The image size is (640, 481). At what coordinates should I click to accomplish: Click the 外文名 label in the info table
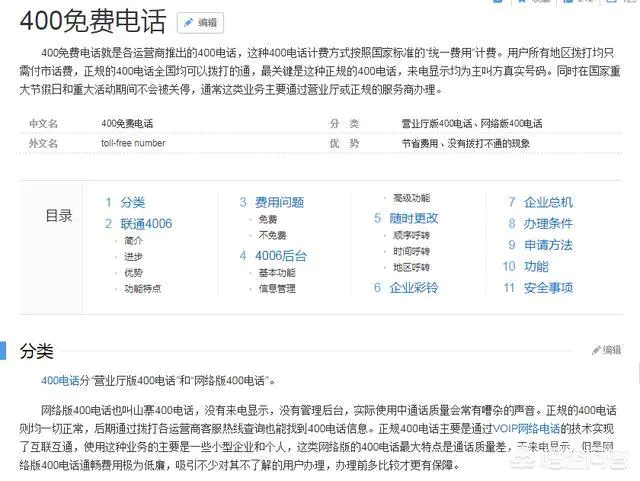point(43,143)
